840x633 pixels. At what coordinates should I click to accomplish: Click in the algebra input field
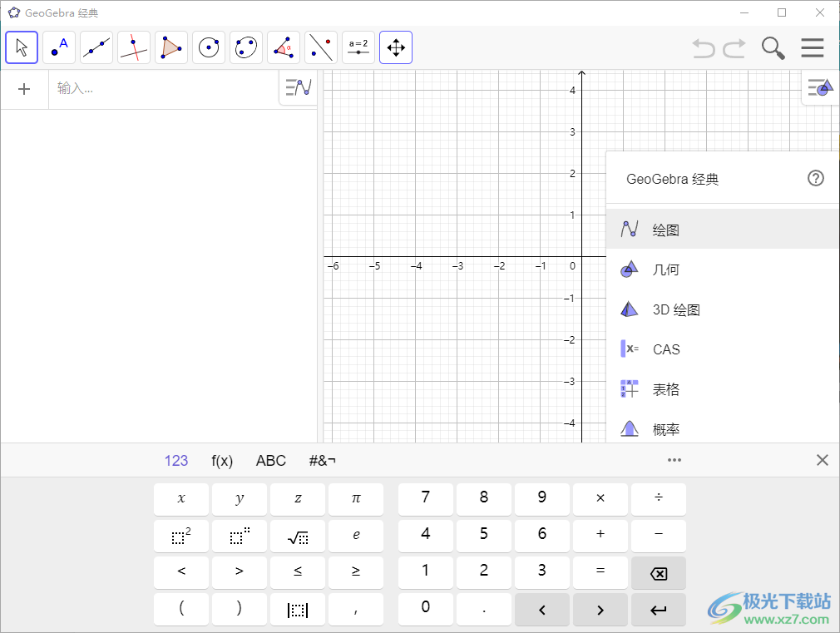[x=164, y=89]
